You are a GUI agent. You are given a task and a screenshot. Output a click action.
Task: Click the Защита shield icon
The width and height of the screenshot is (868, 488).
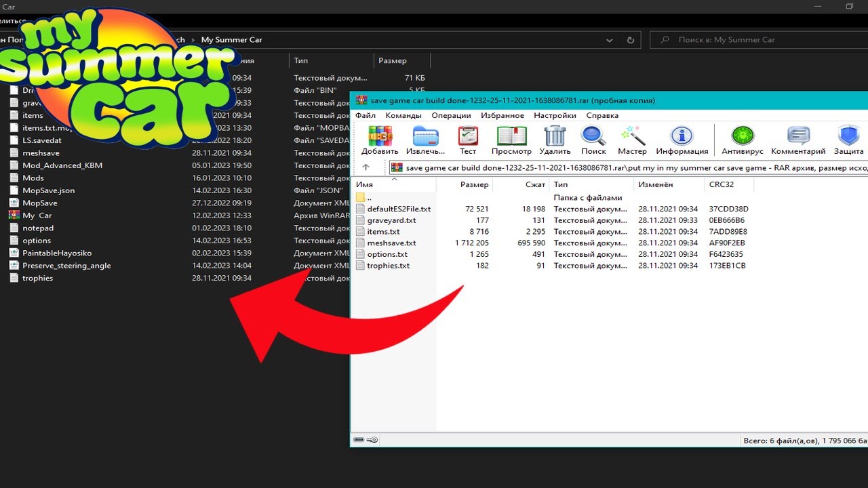click(x=848, y=139)
